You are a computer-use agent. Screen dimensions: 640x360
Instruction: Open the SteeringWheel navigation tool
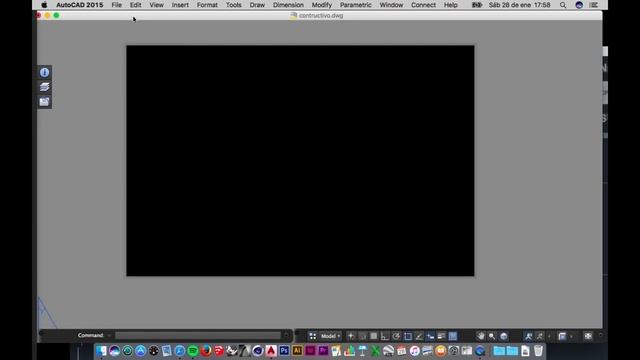click(x=504, y=336)
